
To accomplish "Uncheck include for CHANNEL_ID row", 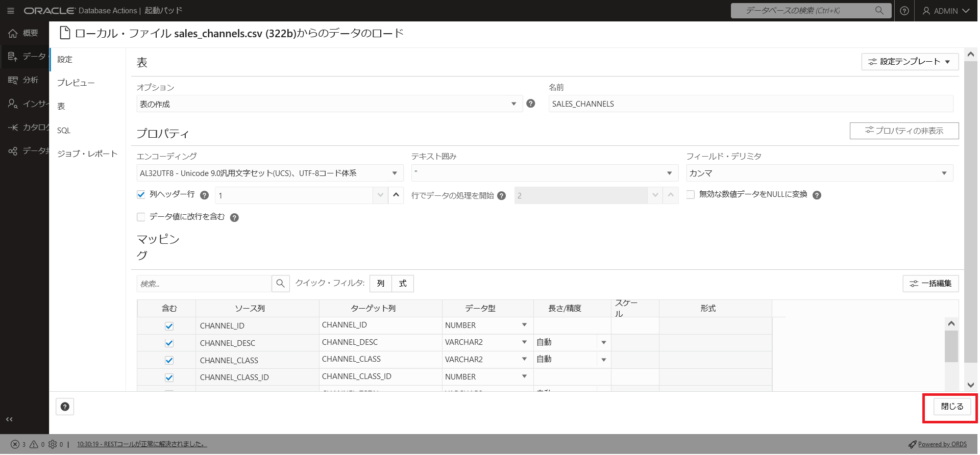I will click(x=169, y=326).
